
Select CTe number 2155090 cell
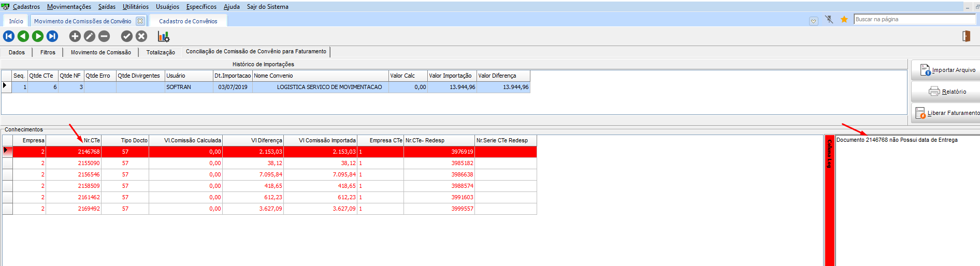coord(74,163)
